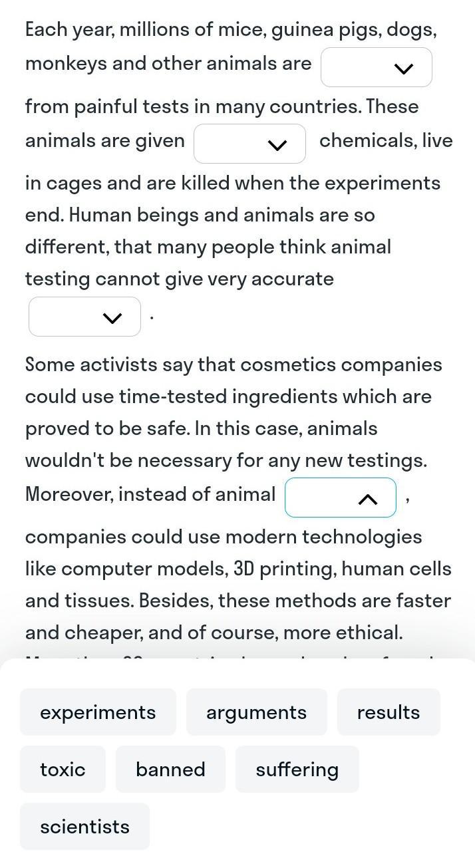Click chevron-down icon beside "animals are given"
Viewport: 475px width, 868px height.
(277, 145)
